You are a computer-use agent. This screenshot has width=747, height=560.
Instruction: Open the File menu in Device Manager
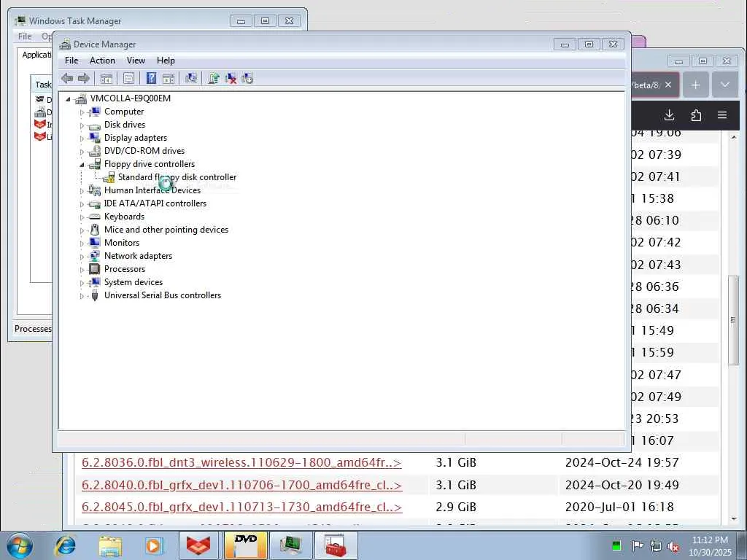coord(71,61)
